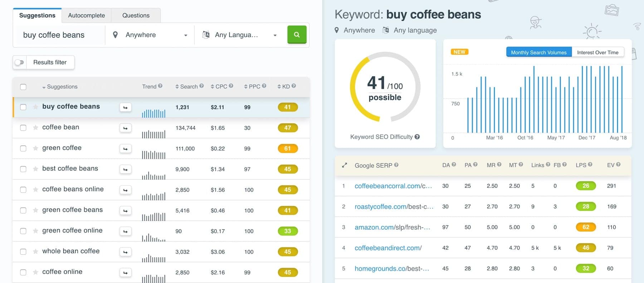Click the green search magnifier button
644x283 pixels.
[297, 35]
